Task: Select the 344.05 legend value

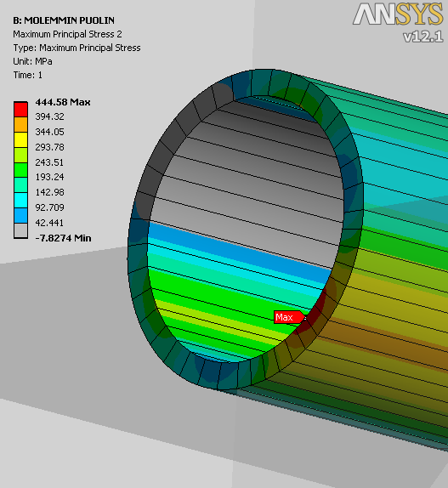Action: 50,132
